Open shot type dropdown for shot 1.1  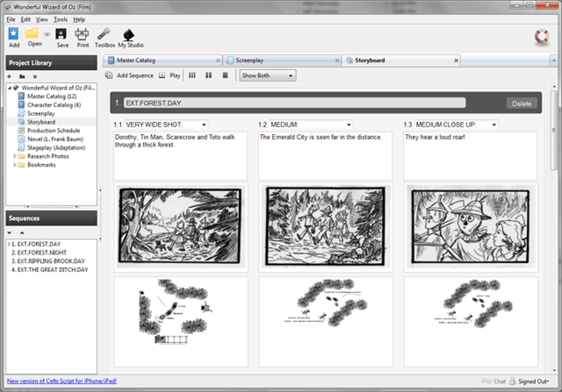[203, 124]
